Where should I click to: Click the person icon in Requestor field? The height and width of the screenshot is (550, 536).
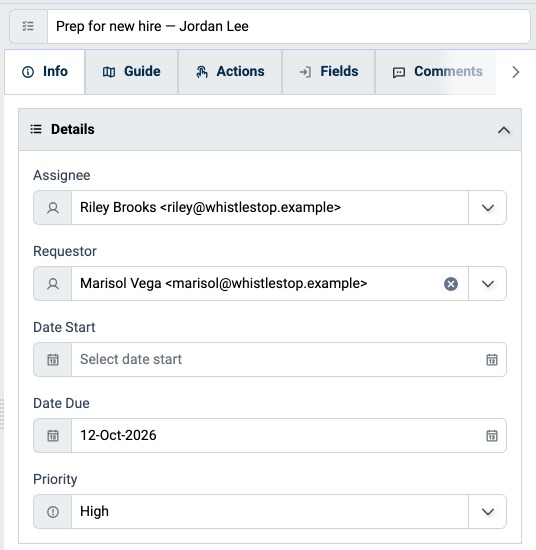pyautogui.click(x=53, y=284)
